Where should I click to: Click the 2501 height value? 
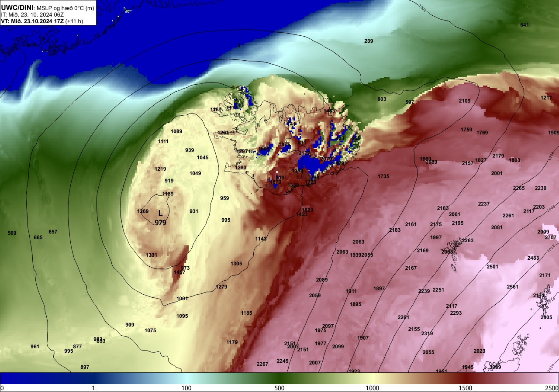pyautogui.click(x=493, y=267)
